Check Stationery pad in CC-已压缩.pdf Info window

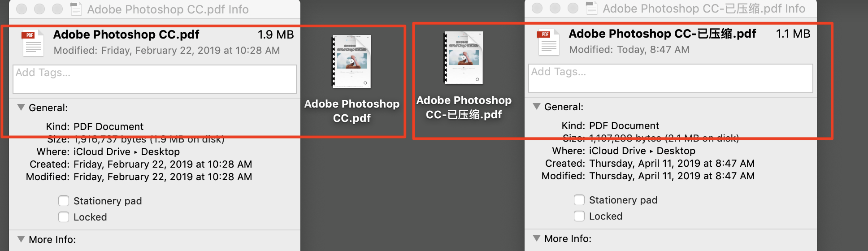click(x=579, y=200)
